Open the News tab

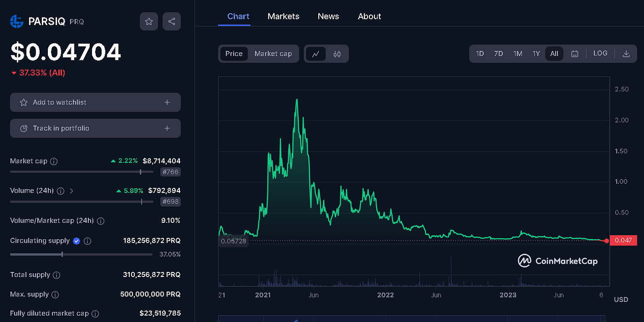coord(328,16)
